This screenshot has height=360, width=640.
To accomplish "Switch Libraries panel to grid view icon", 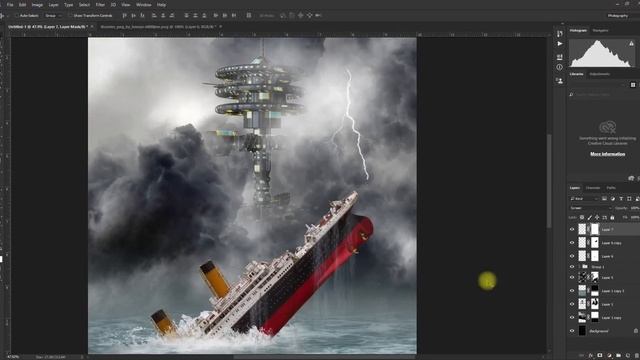I will coord(633,85).
